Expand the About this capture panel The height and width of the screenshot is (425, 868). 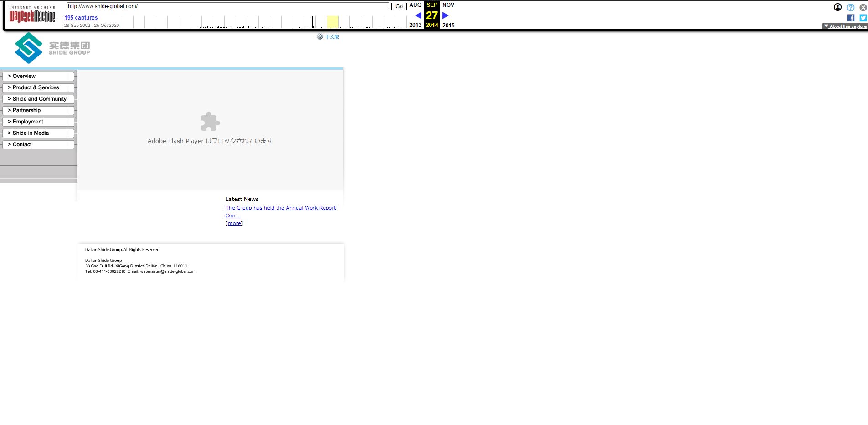click(x=845, y=26)
